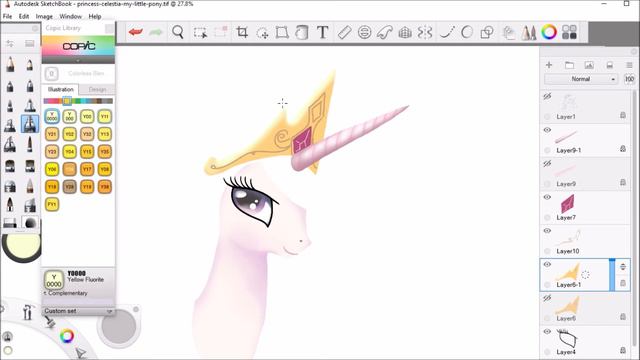The height and width of the screenshot is (360, 640).
Task: Open the Ruler guide tool
Action: (x=344, y=32)
